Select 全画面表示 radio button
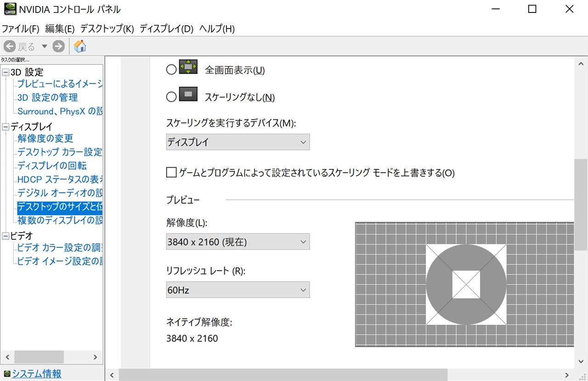Viewport: 588px width, 381px height. click(x=171, y=70)
